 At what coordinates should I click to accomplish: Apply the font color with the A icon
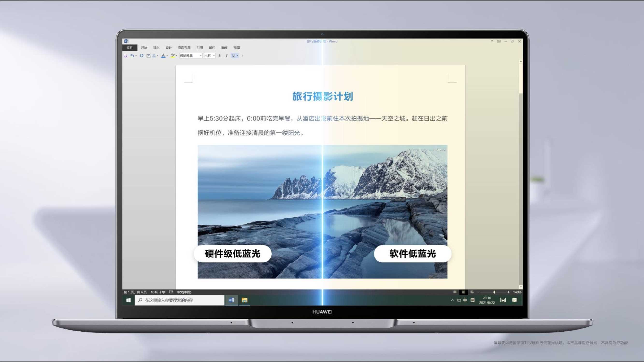coord(164,56)
